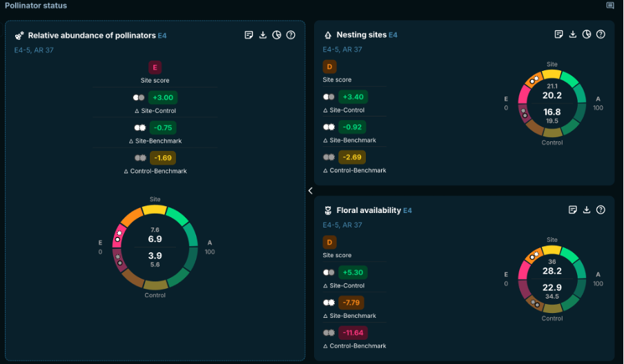Screen dimensions: 624x364
Task: Show help for Relative abundance of pollinators
Action: pyautogui.click(x=291, y=35)
